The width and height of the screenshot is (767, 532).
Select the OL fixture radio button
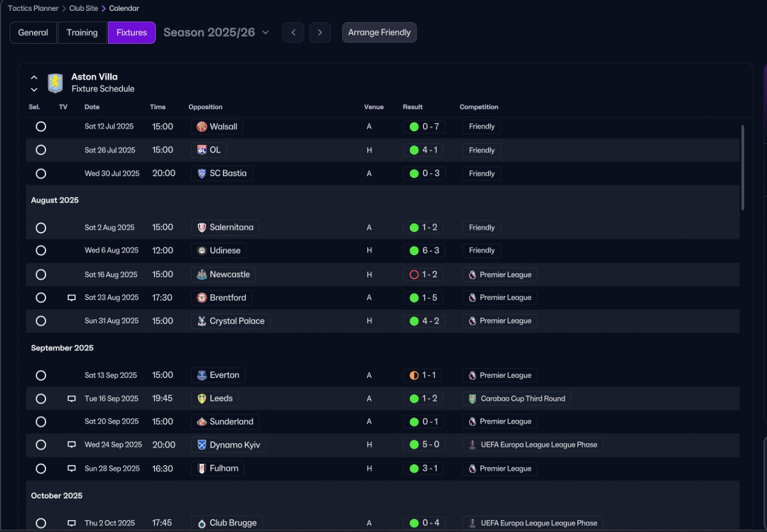tap(41, 150)
